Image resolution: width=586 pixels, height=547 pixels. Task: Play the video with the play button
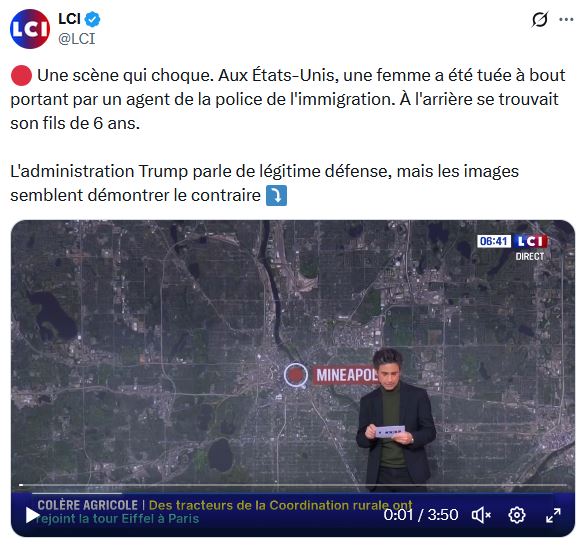33,515
